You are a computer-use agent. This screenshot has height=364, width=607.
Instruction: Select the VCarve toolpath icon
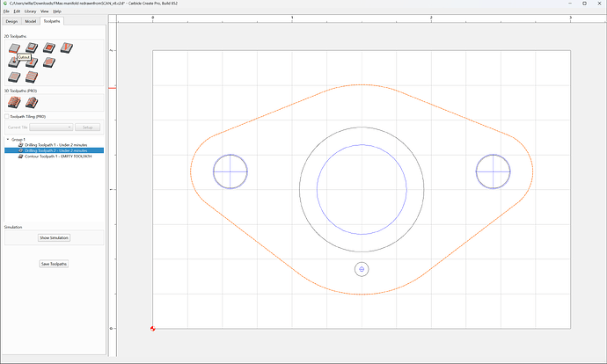click(67, 48)
